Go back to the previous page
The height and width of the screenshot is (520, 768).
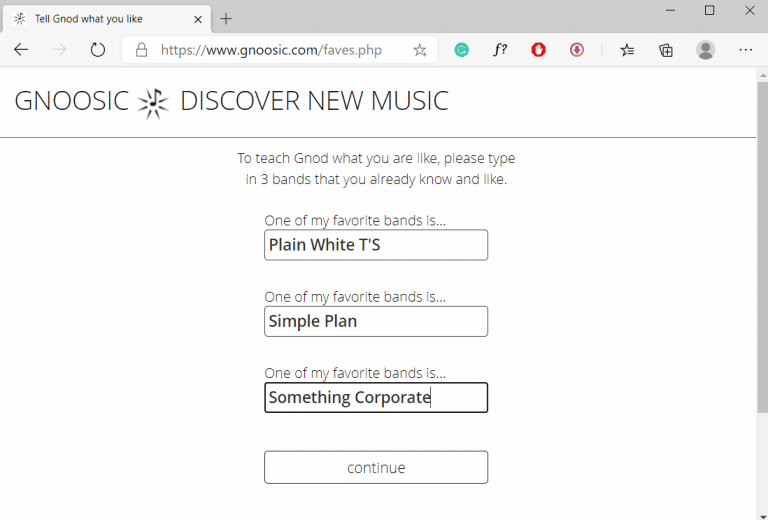(21, 49)
